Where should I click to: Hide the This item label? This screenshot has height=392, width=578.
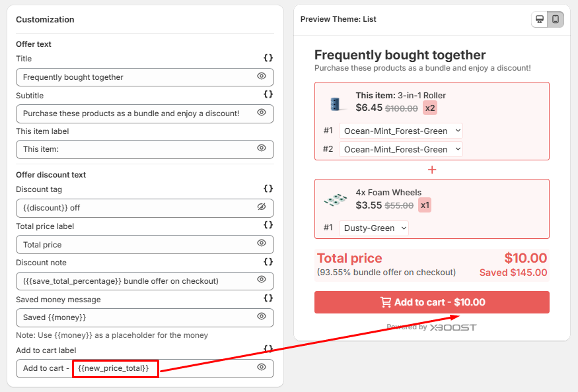tap(262, 148)
